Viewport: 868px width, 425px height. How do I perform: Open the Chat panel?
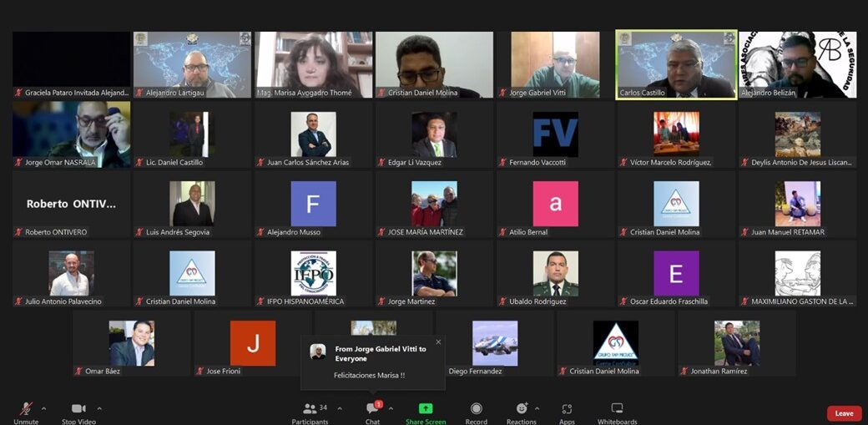click(372, 409)
